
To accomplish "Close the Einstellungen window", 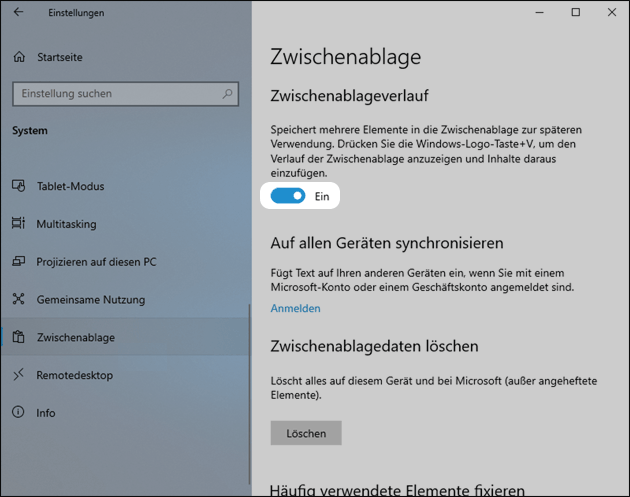I will [x=610, y=13].
